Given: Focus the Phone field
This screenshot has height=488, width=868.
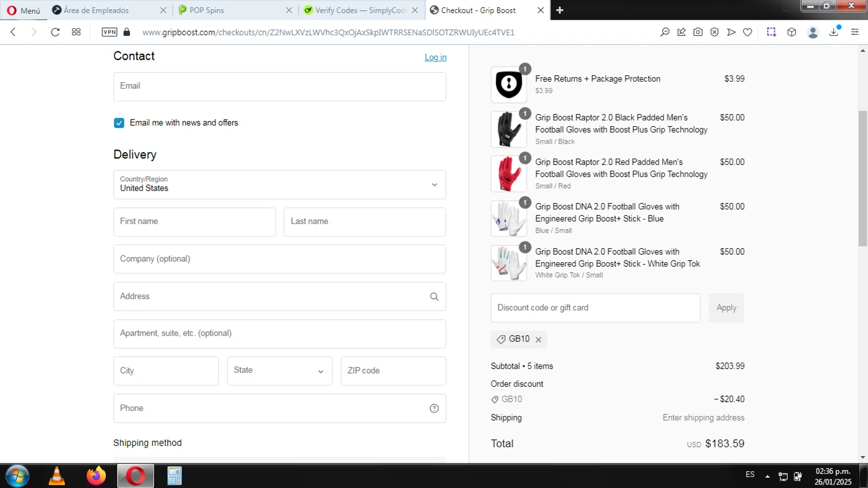Looking at the screenshot, I should coord(279,409).
